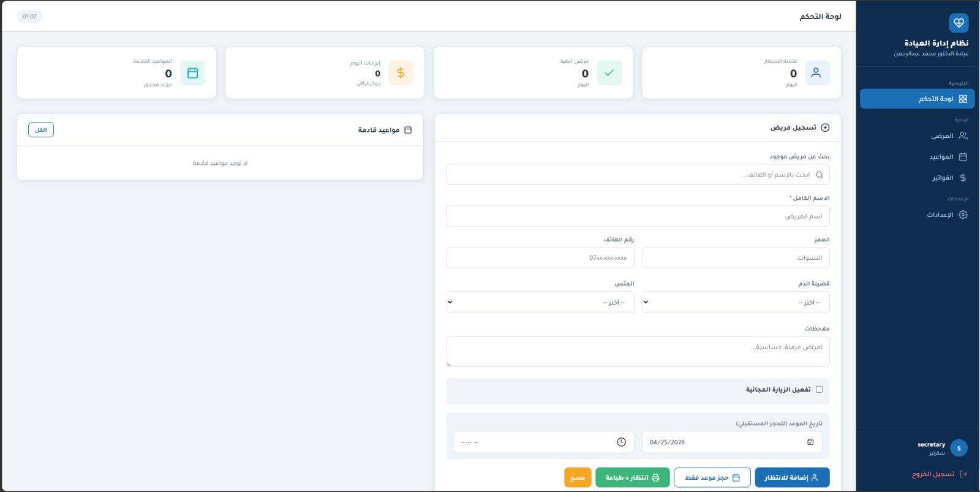The height and width of the screenshot is (492, 980).
Task: Open the الجنس gender dropdown
Action: point(540,302)
